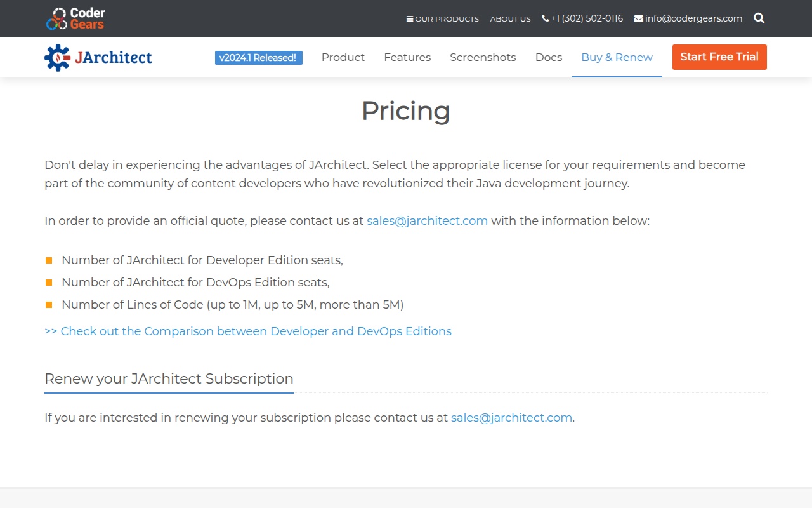Click the CoderGears logo

point(75,18)
